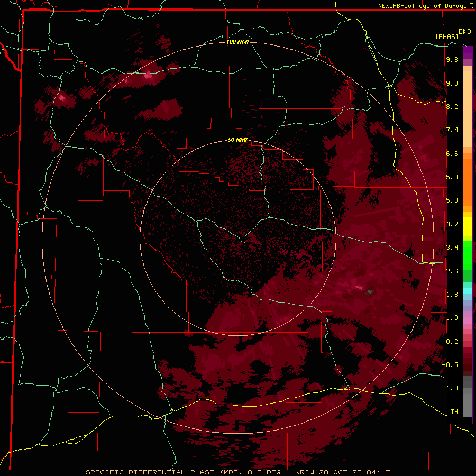
Task: Select the solid orange band of the scale
Action: tap(467, 182)
